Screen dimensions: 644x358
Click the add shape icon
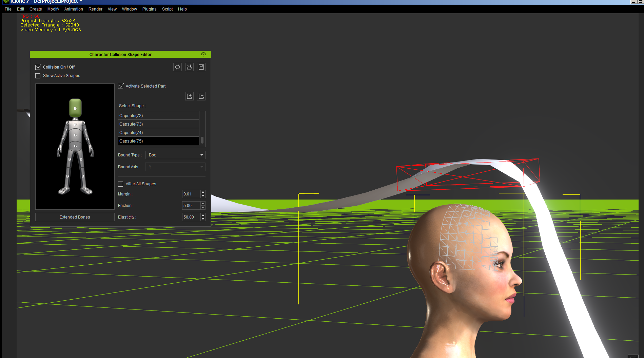(189, 96)
